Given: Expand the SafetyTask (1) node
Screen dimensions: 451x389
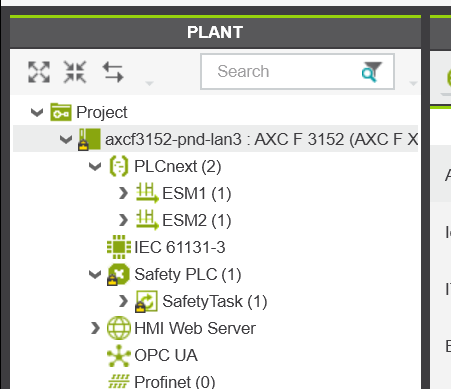Looking at the screenshot, I should (x=123, y=301).
